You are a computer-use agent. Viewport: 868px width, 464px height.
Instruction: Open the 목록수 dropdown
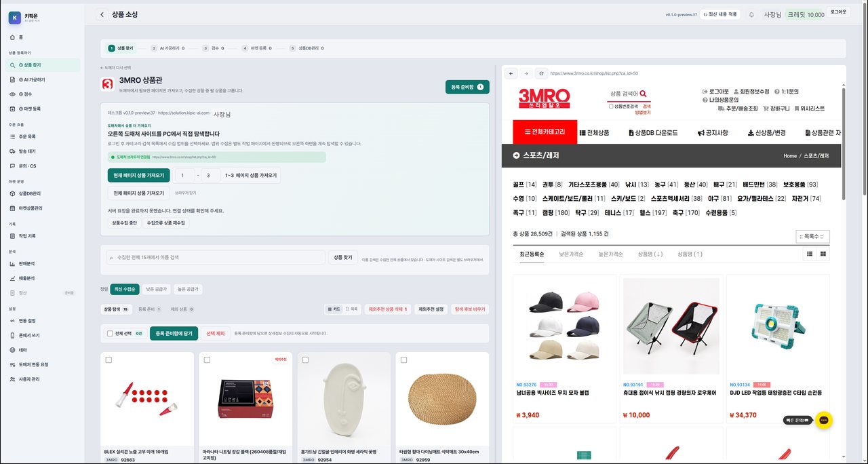point(812,237)
